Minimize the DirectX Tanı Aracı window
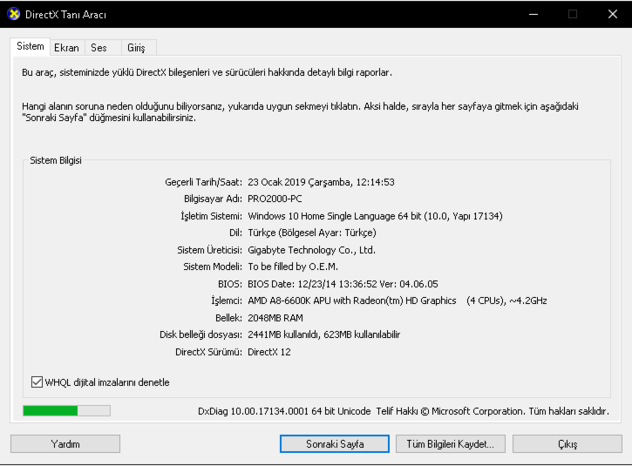The width and height of the screenshot is (632, 466). (533, 14)
